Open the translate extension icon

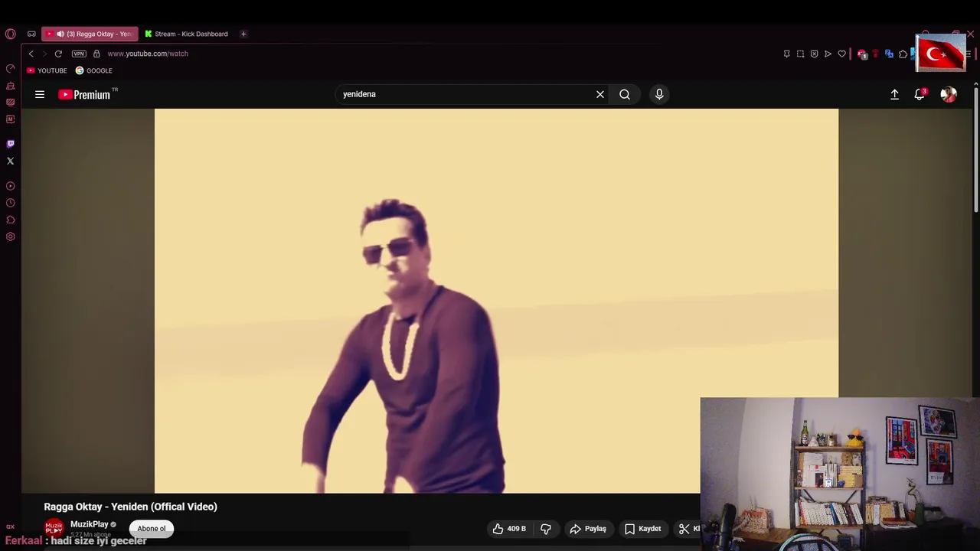[x=889, y=54]
